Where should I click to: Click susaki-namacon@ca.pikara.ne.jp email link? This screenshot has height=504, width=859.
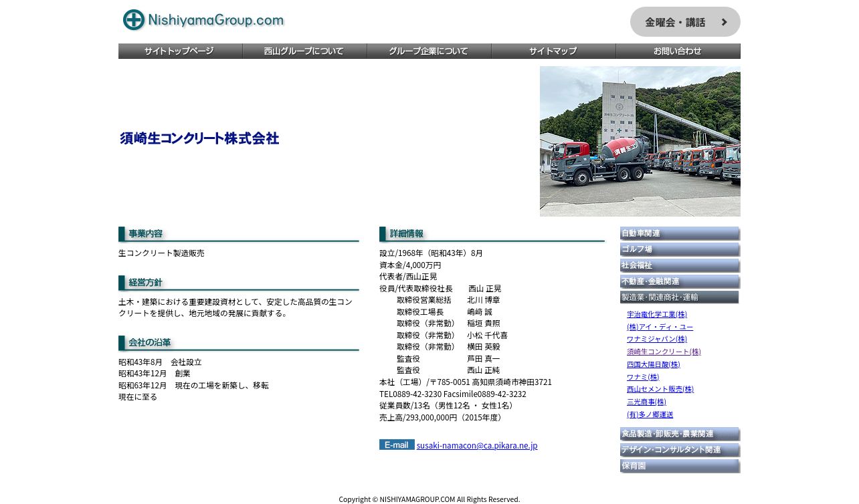477,446
